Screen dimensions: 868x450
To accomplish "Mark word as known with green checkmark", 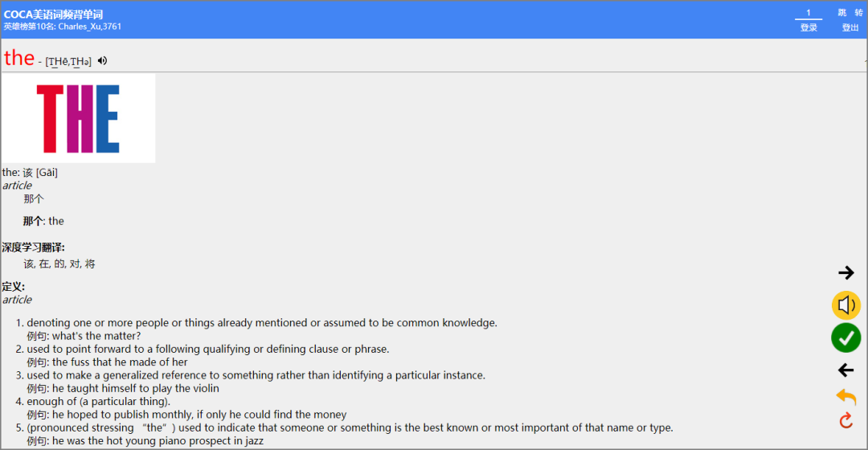I will (845, 338).
